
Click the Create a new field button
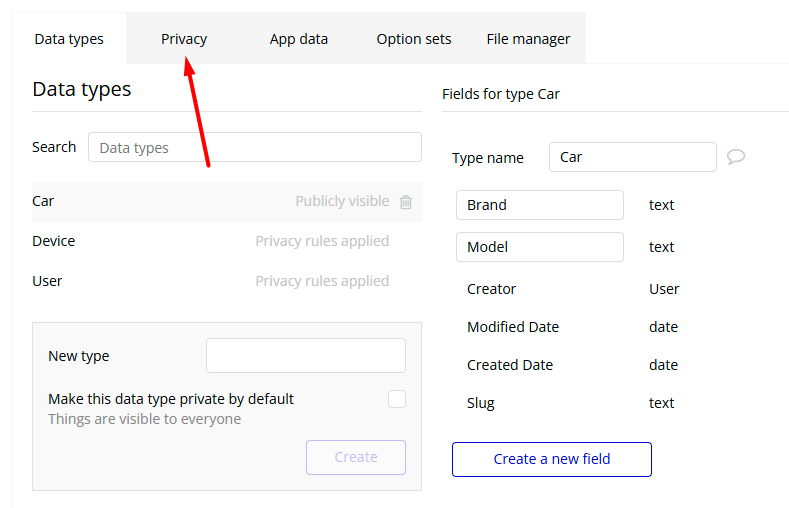[x=552, y=459]
